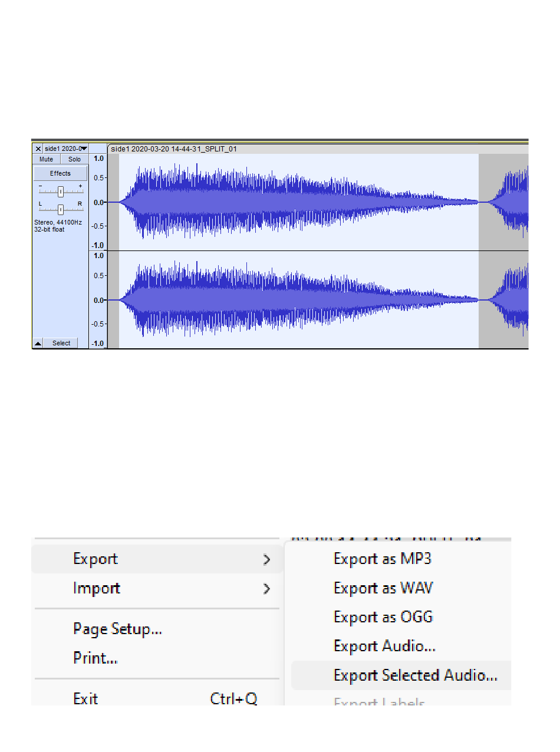Screen dimensions: 560x752
Task: Open Page Setup... from the menu
Action: [x=117, y=629]
